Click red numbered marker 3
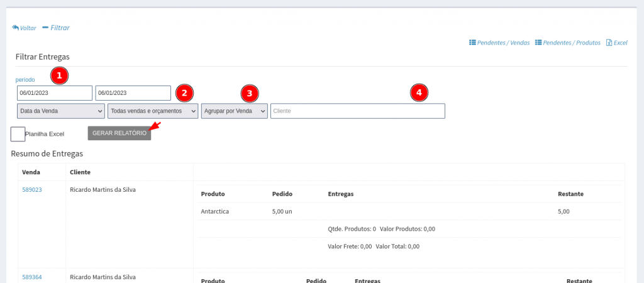The height and width of the screenshot is (283, 644). pos(250,93)
